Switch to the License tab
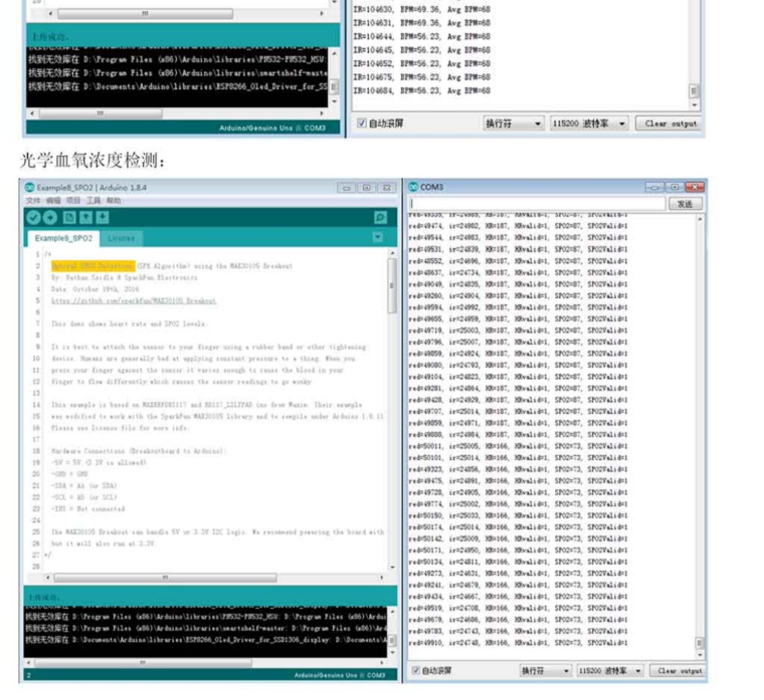Image resolution: width=764 pixels, height=700 pixels. pyautogui.click(x=121, y=238)
